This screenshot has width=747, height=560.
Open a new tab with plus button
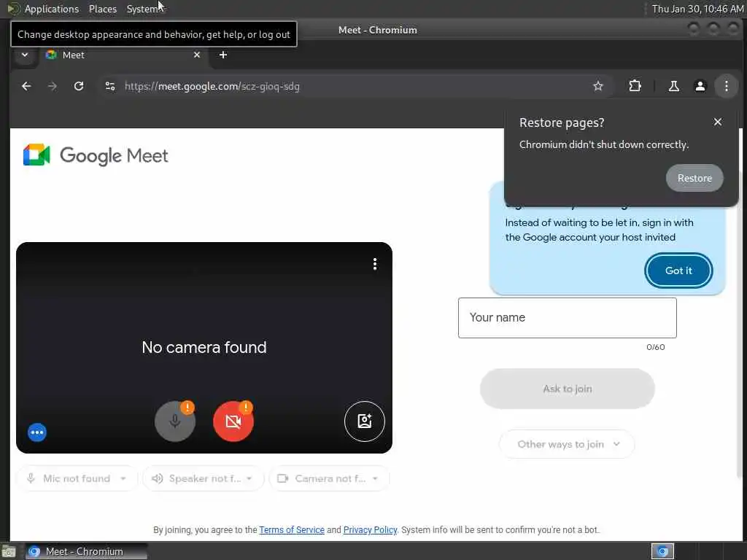[223, 55]
